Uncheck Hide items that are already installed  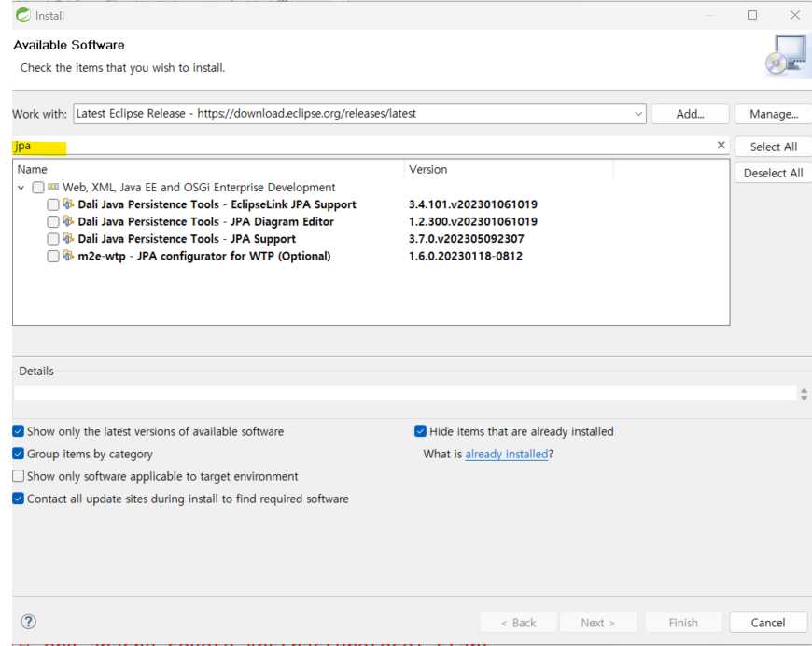(x=421, y=431)
